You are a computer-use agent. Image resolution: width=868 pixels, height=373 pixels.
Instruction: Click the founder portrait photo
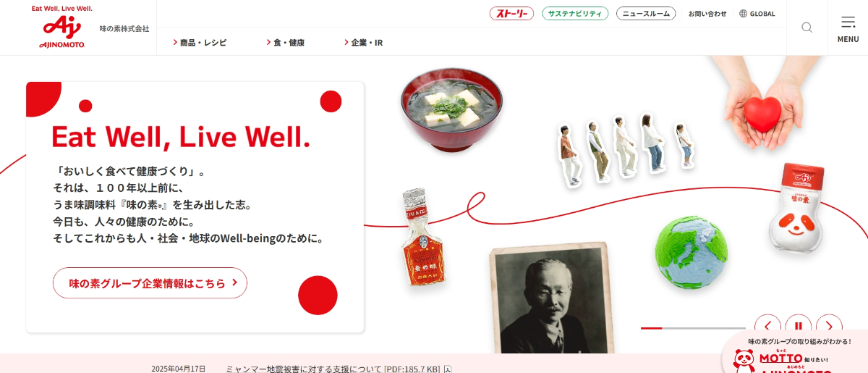[548, 299]
